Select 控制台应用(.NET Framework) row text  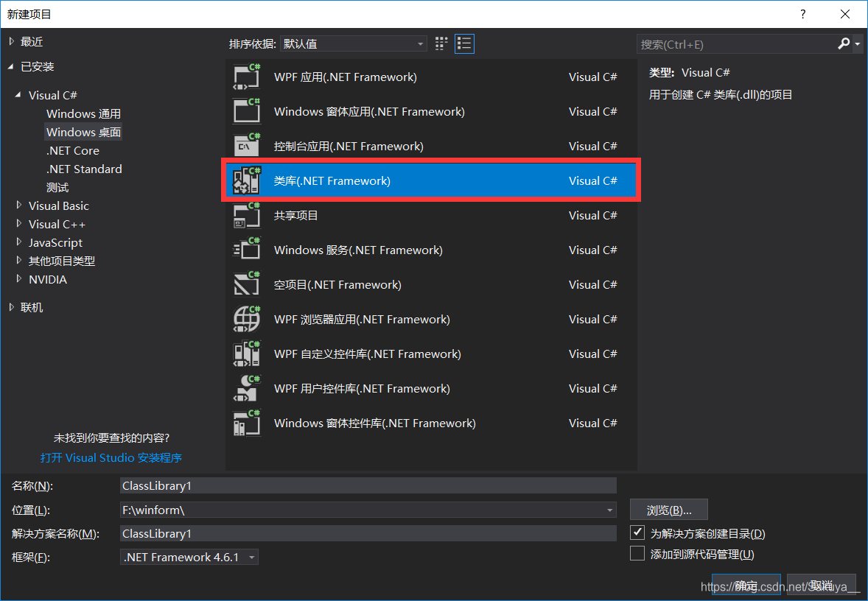[349, 146]
